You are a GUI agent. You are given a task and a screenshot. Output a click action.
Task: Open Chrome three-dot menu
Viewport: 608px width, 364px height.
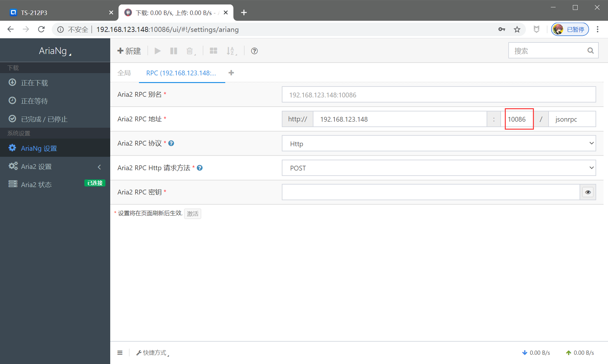click(597, 29)
